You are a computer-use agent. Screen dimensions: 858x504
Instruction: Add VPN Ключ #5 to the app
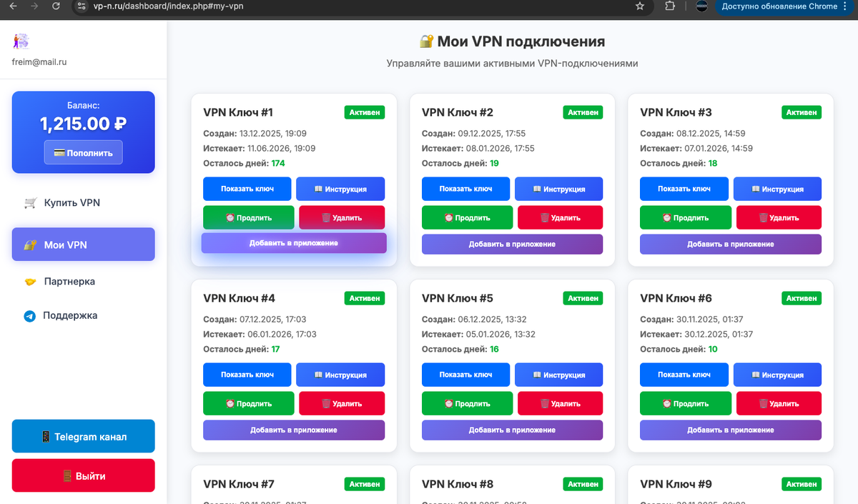pos(513,430)
